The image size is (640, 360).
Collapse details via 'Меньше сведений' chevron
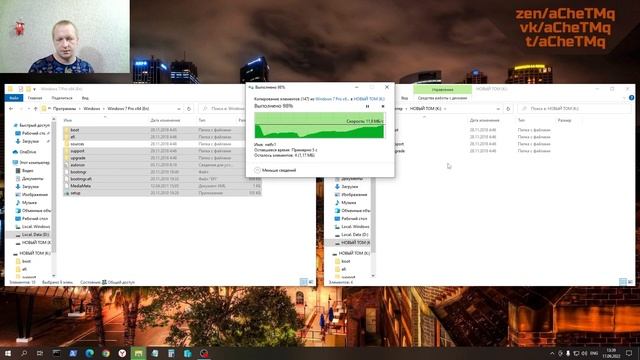(257, 170)
